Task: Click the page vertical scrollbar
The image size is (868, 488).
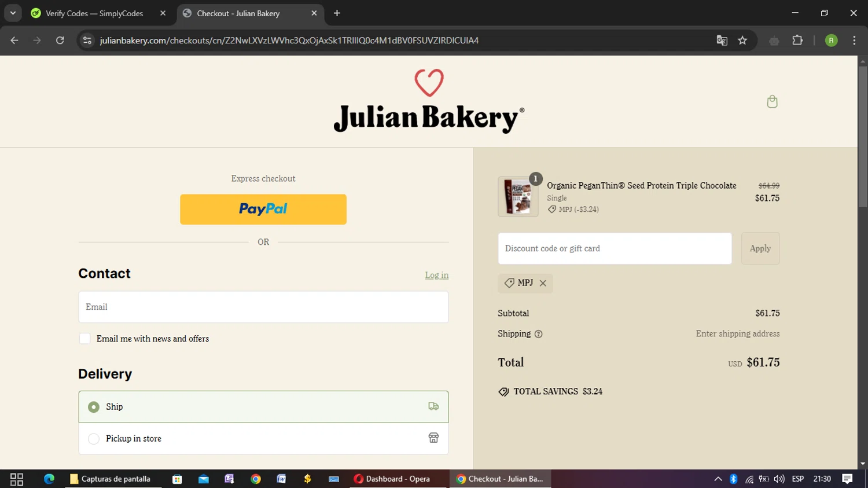Action: [862, 136]
